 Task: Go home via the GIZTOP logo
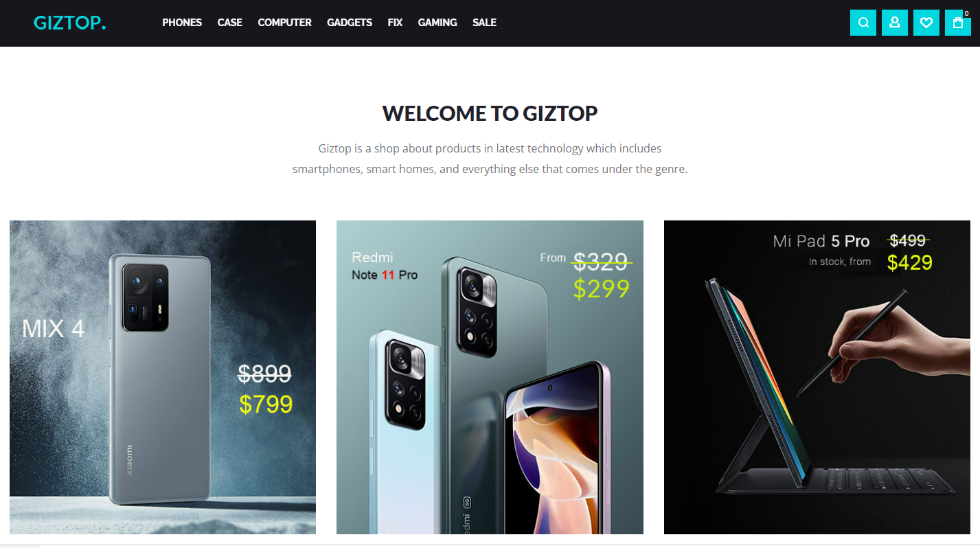coord(70,23)
